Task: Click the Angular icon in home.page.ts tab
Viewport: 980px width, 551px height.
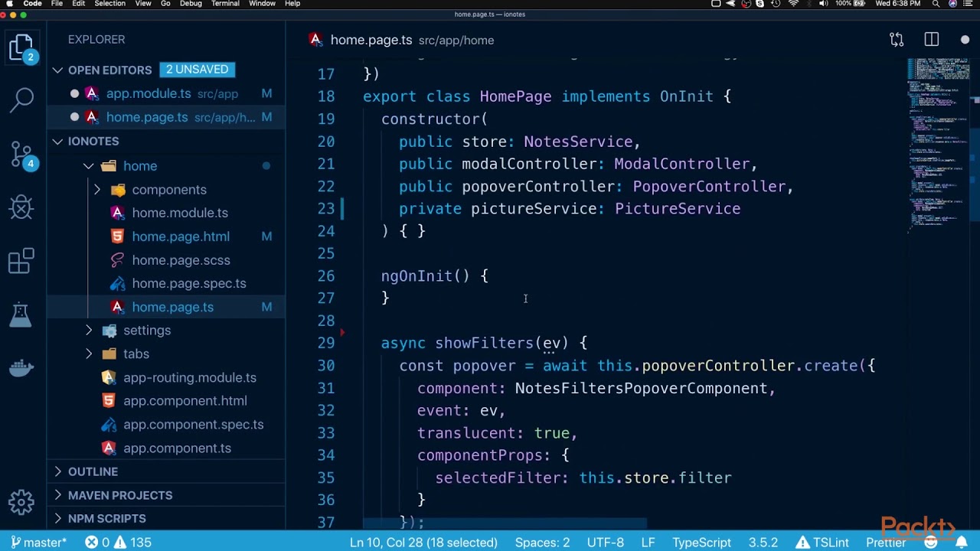Action: (x=315, y=40)
